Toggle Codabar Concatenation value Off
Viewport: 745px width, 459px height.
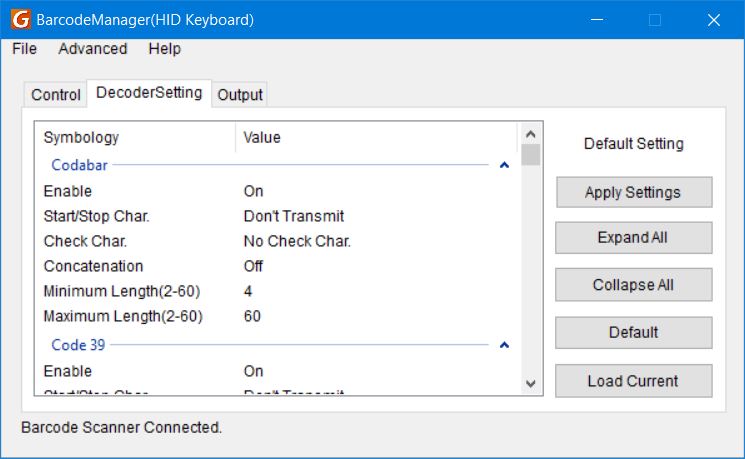click(254, 266)
